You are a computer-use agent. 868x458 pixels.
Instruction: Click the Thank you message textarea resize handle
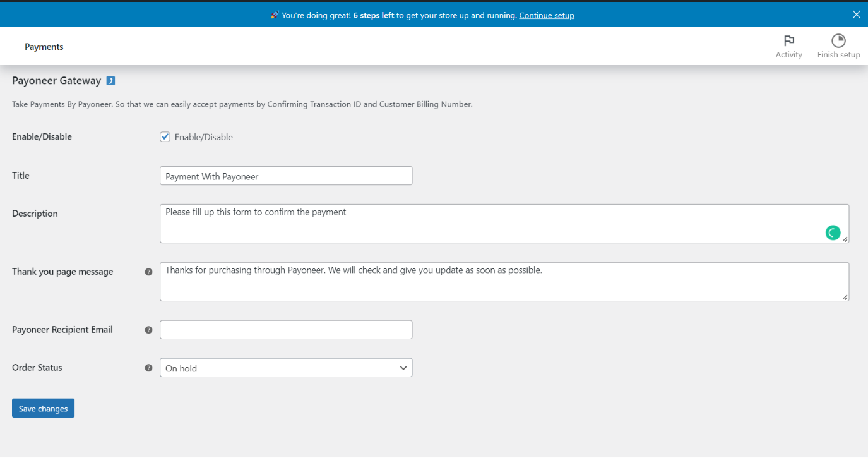845,298
